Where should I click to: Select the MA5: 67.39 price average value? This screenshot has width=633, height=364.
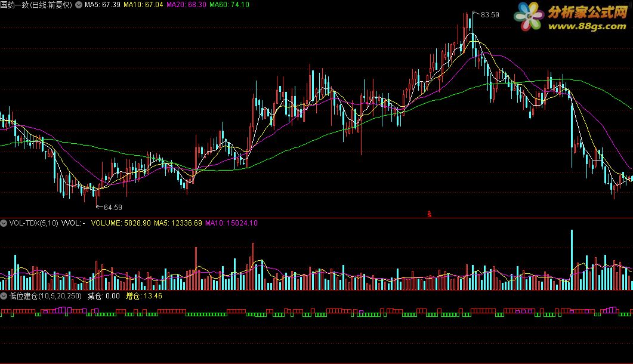tap(103, 5)
